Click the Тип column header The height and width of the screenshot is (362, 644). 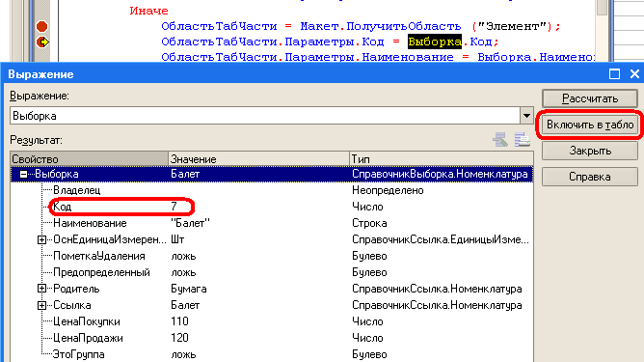[x=442, y=158]
